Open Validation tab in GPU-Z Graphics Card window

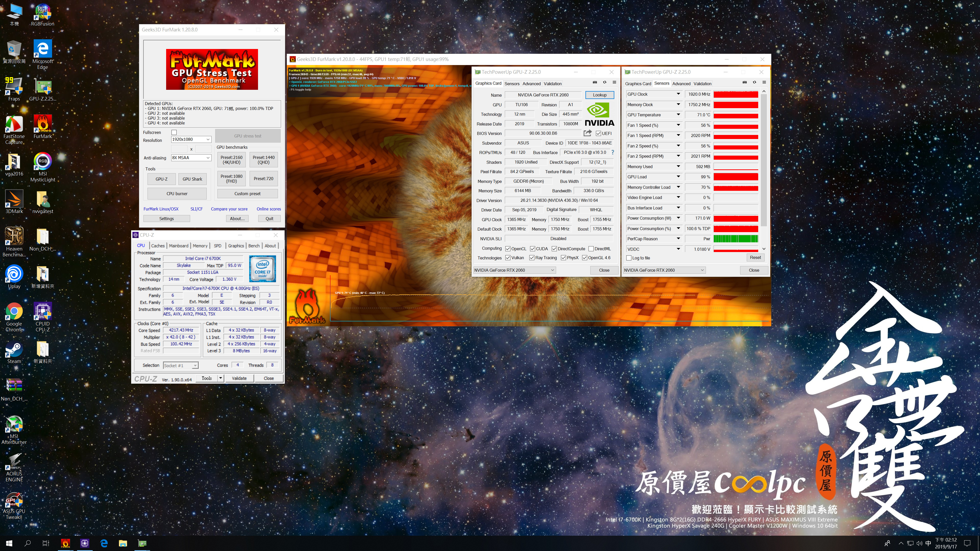(x=552, y=84)
